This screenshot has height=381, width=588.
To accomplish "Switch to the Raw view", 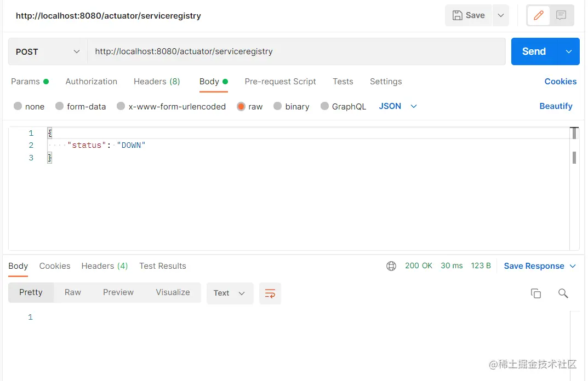I will pyautogui.click(x=73, y=292).
